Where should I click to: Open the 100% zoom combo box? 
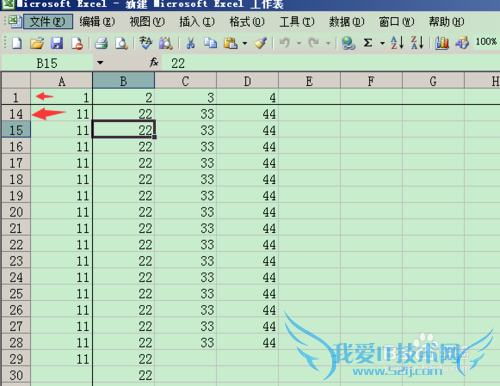coord(486,42)
